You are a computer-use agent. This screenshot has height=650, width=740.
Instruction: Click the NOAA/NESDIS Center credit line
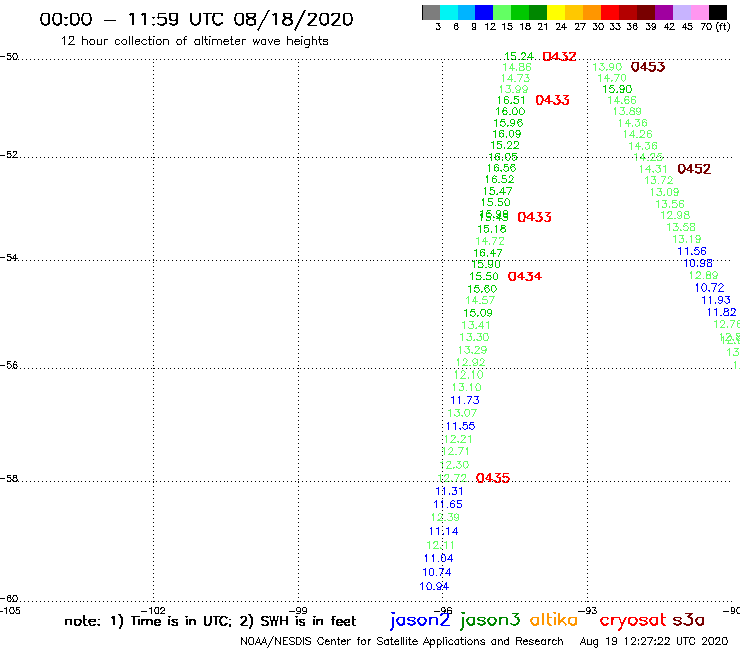point(402,641)
